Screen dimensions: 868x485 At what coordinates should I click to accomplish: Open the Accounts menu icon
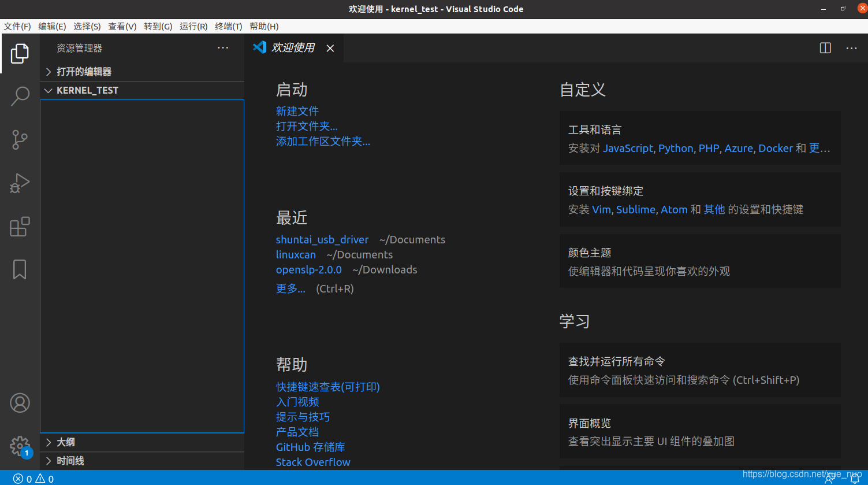(20, 403)
